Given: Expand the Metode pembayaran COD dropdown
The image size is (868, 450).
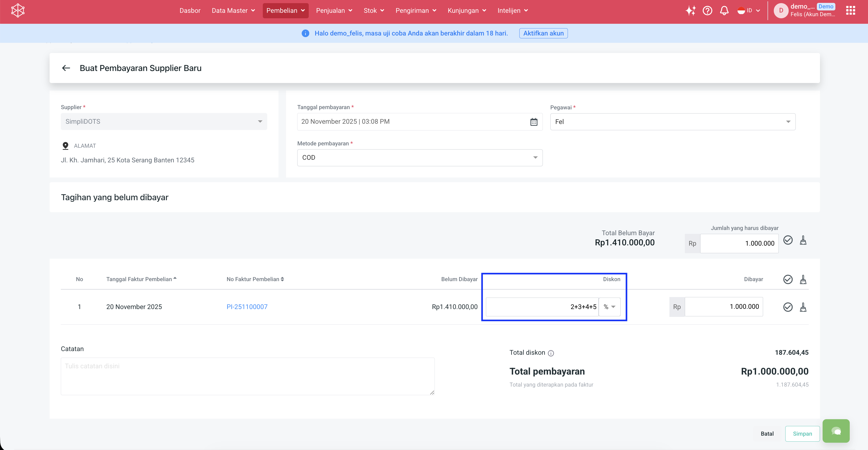Looking at the screenshot, I should click(x=419, y=158).
